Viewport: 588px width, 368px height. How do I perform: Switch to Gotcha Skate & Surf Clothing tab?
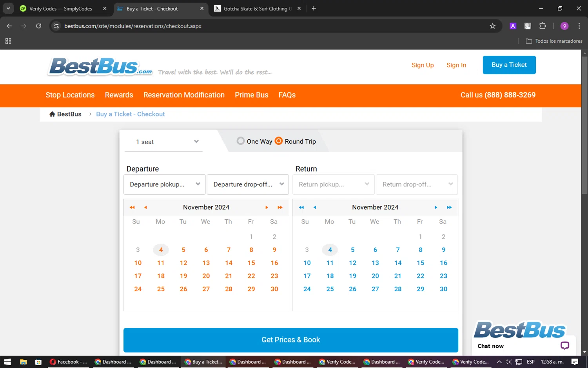point(258,9)
